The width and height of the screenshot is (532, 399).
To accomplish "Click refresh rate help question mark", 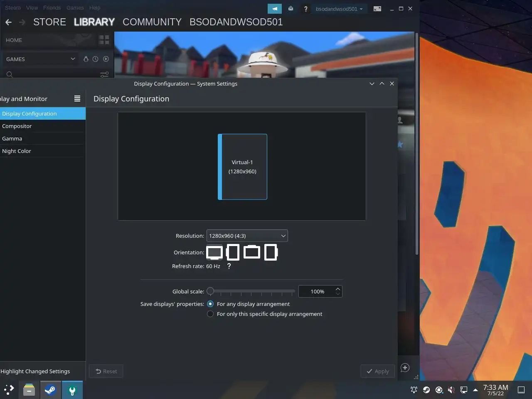I will coord(229,266).
